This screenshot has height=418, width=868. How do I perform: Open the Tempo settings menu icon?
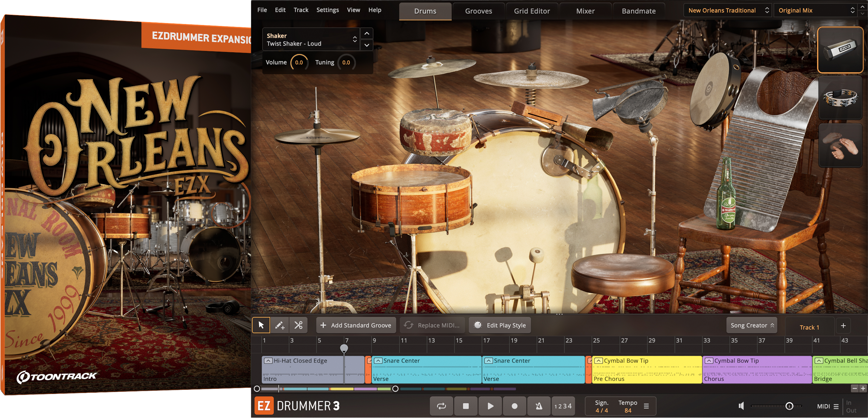coord(646,406)
